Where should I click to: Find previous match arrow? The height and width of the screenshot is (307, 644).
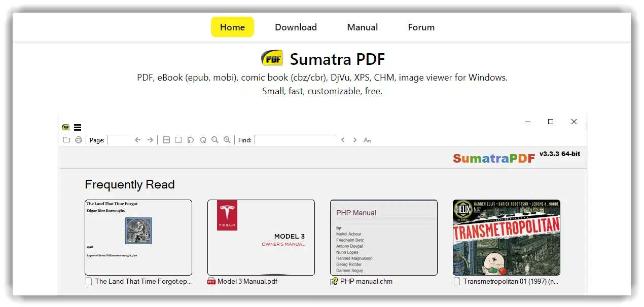point(343,140)
